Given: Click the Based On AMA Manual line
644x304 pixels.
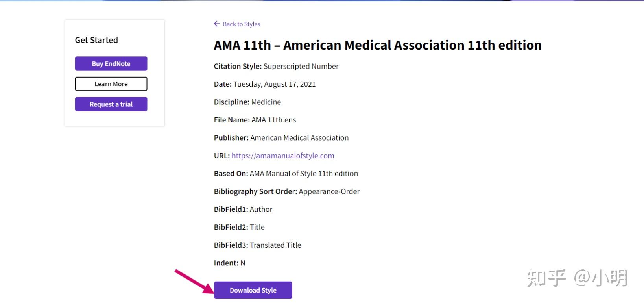Looking at the screenshot, I should click(x=286, y=174).
